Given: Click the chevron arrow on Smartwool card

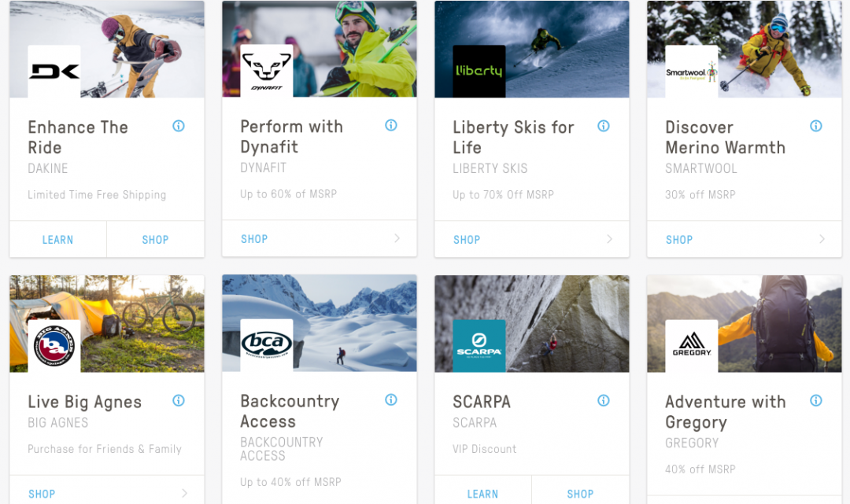Looking at the screenshot, I should click(822, 239).
